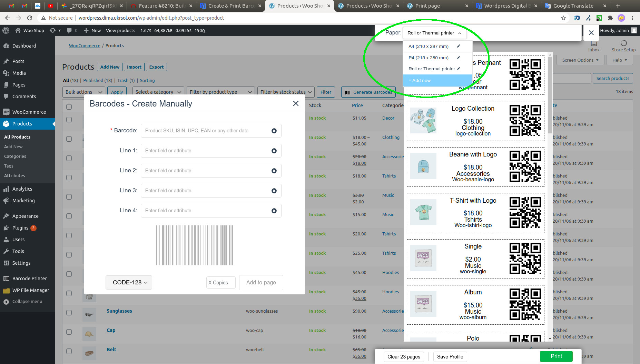
Task: Check the product row checkbox at $18.00 – $45.00
Action: (x=69, y=139)
